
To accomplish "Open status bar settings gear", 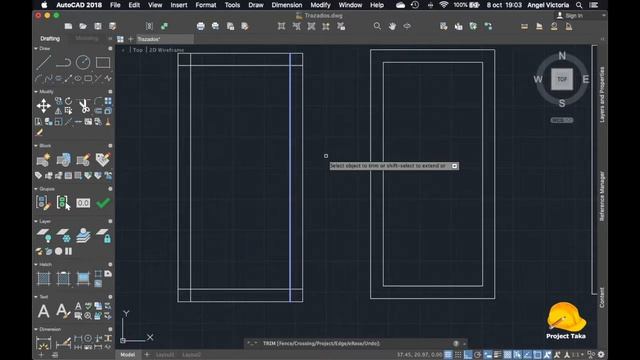I will (601, 355).
